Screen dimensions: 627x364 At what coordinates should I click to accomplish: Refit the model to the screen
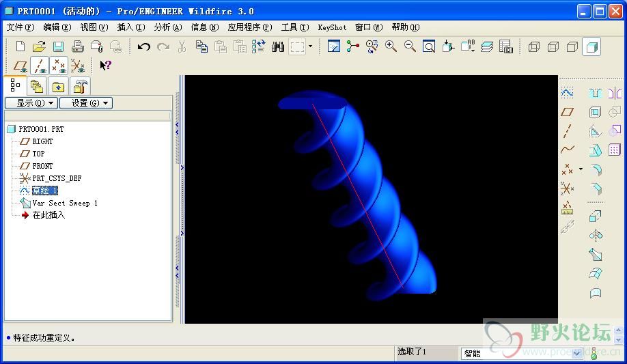(429, 47)
